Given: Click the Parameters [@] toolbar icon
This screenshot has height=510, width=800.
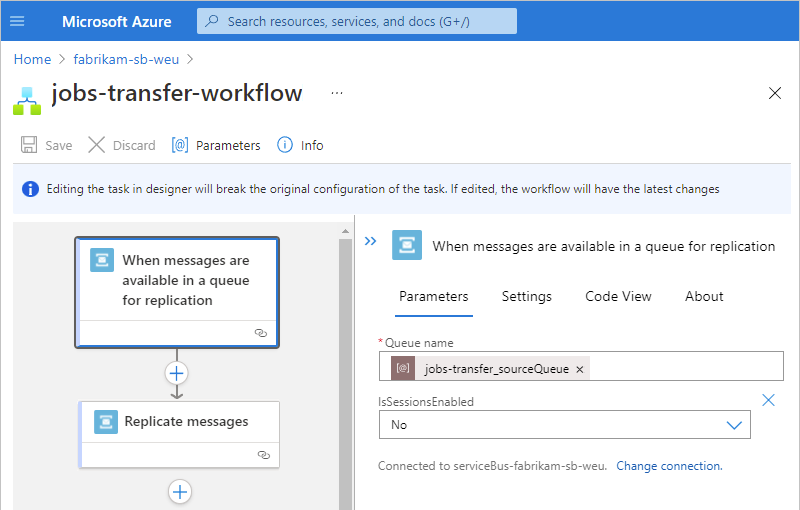Looking at the screenshot, I should 180,145.
